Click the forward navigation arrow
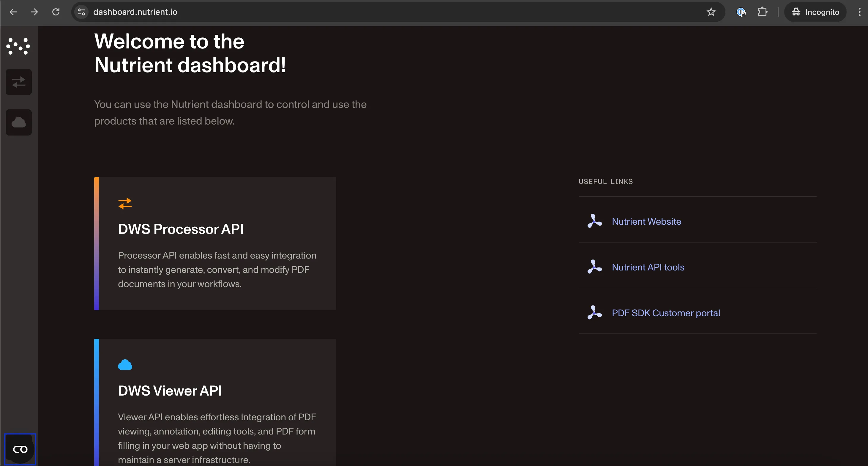868x466 pixels. tap(34, 12)
